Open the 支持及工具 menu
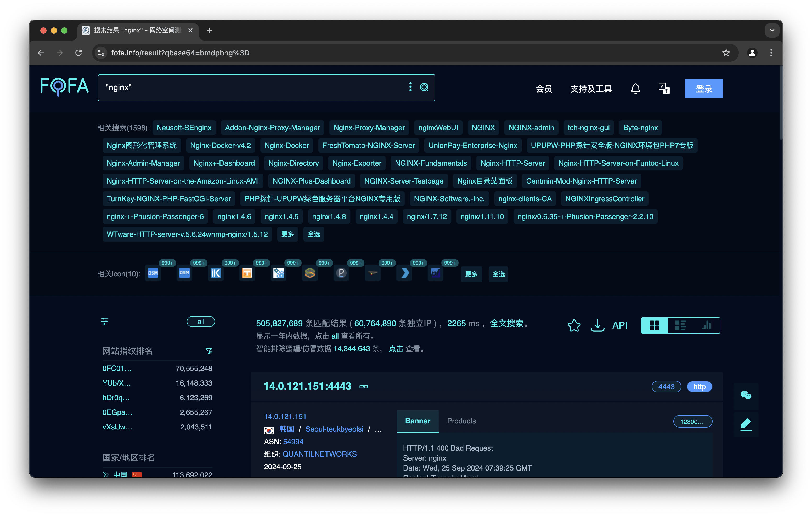Viewport: 812px width, 516px height. 591,89
